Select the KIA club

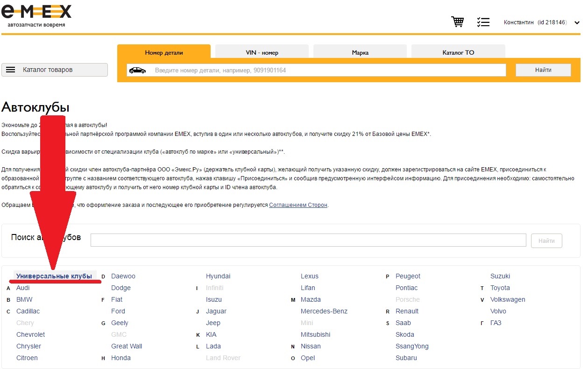click(211, 334)
